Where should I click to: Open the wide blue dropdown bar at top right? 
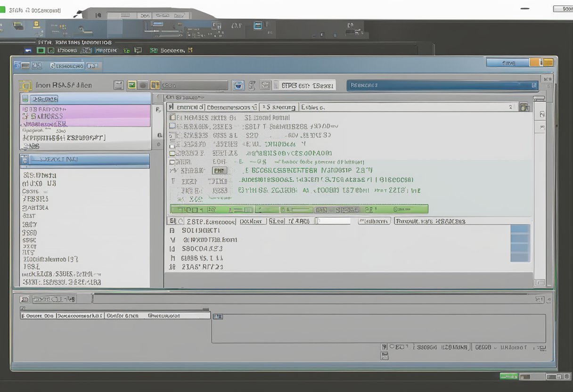[442, 85]
